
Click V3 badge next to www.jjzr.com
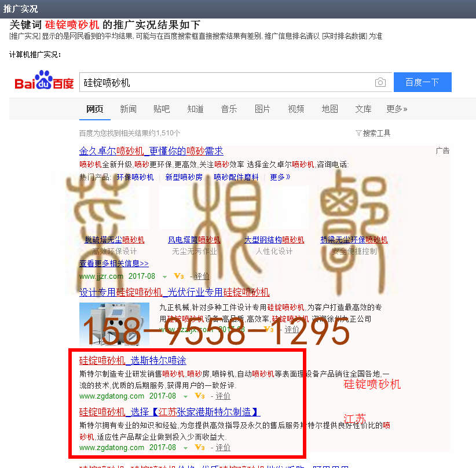coord(179,277)
